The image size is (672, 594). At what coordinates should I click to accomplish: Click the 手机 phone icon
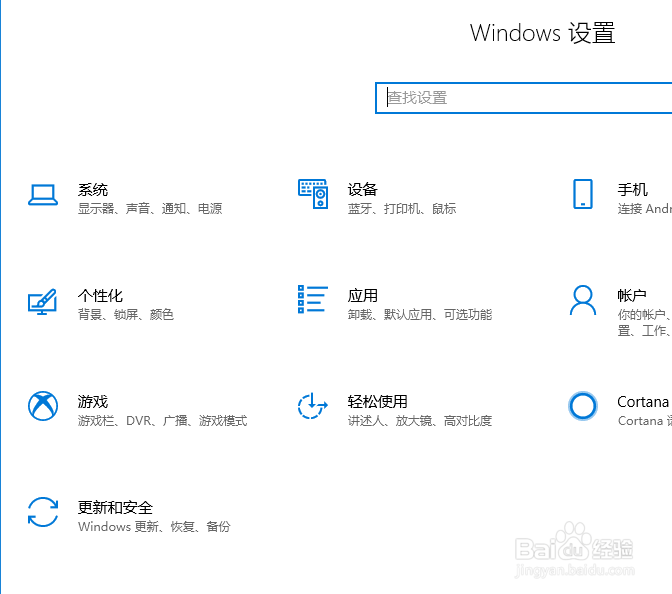(583, 194)
